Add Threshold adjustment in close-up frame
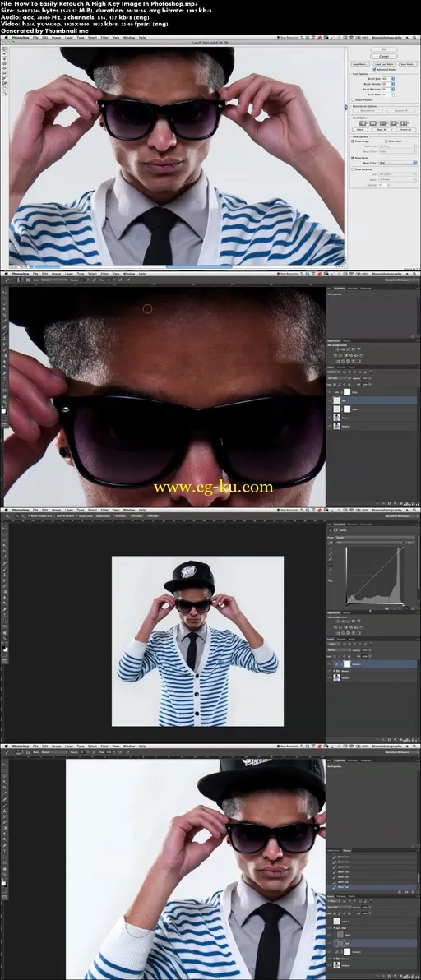Viewport: 421px width, 980px height. tap(348, 361)
